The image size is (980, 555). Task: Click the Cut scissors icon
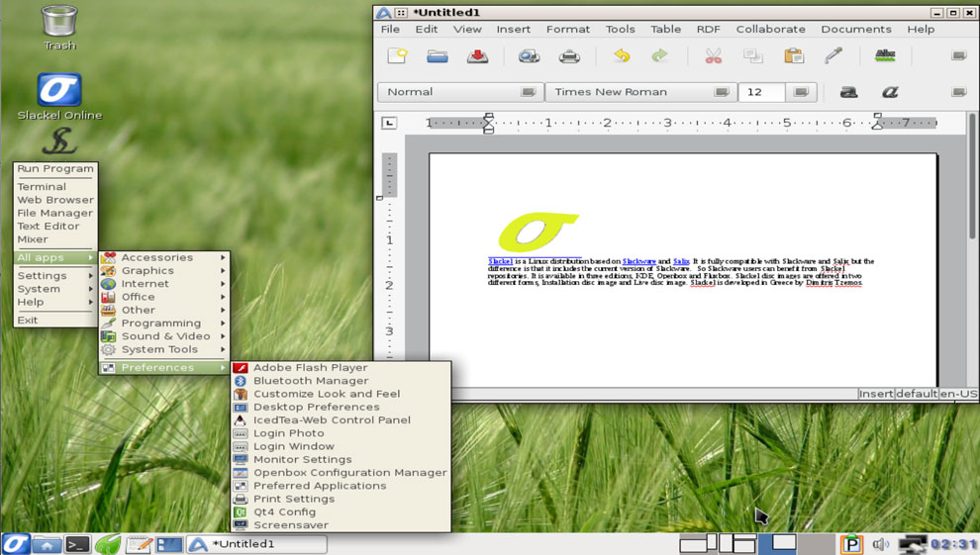713,56
